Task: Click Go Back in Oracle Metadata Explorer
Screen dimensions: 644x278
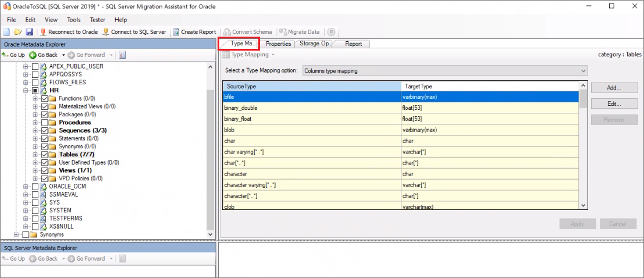Action: (44, 55)
